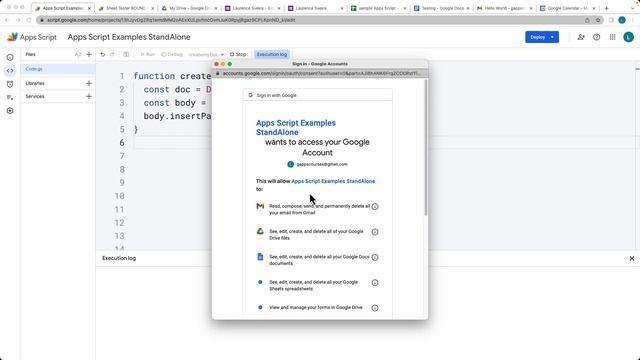This screenshot has width=640, height=360.
Task: Switch to My Drive - Google Drive tab
Action: coord(189,8)
